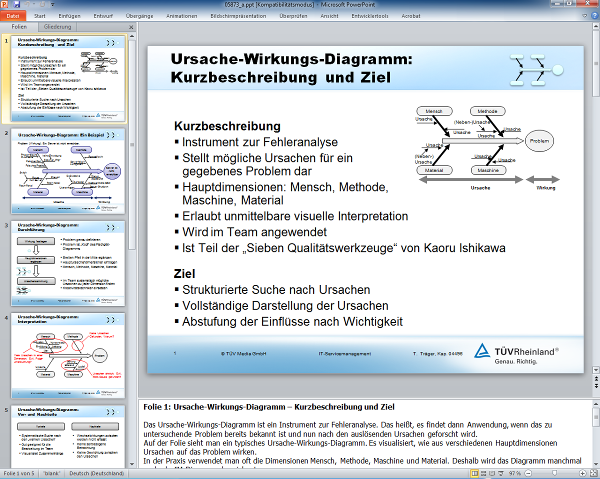Open the Datei file menu

point(16,17)
